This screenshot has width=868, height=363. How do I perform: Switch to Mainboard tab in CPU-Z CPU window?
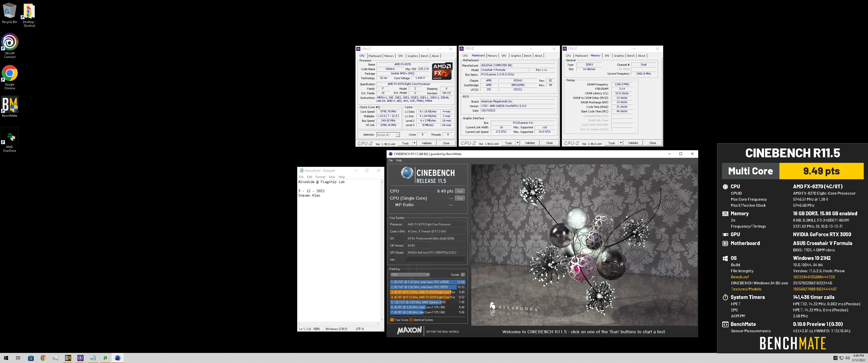click(375, 56)
